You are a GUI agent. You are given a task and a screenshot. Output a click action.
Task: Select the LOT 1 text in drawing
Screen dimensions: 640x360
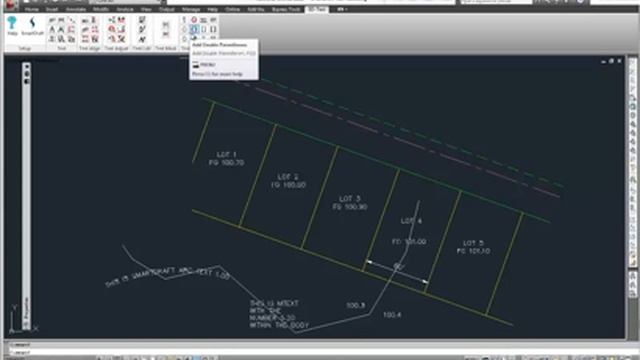pyautogui.click(x=227, y=155)
